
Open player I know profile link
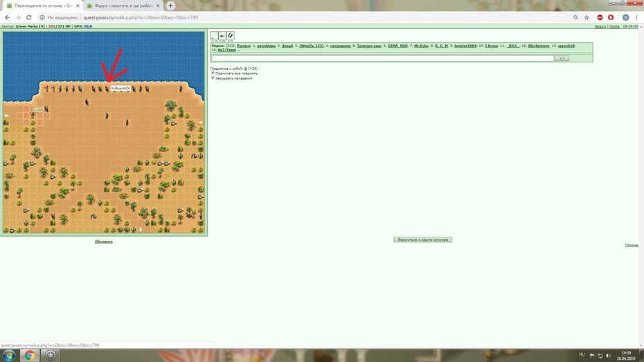pos(492,46)
